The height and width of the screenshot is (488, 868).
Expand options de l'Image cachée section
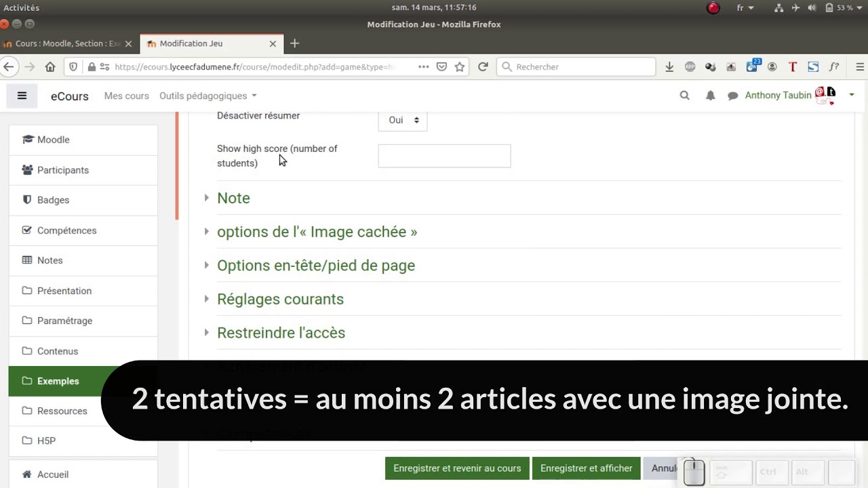click(317, 232)
